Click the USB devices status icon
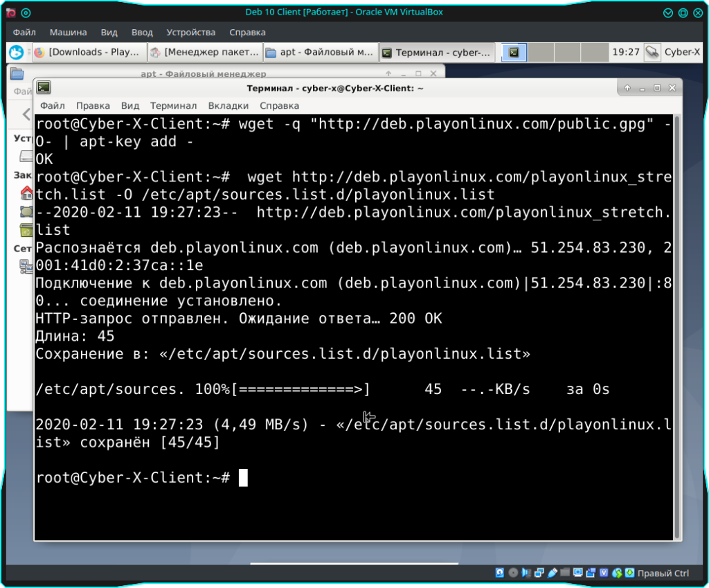Viewport: 709px width, 588px height. pos(552,573)
